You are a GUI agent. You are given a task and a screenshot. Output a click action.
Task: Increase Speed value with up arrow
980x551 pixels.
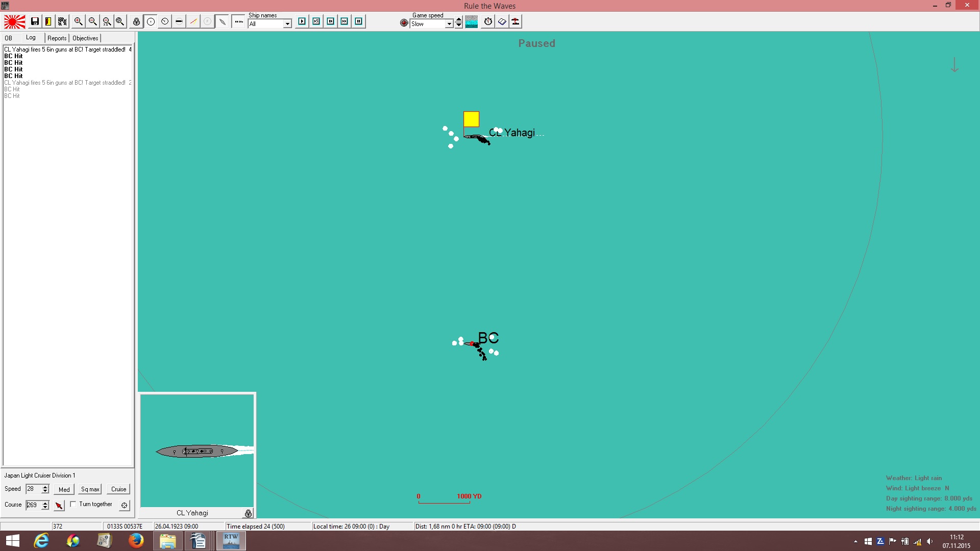coord(45,487)
